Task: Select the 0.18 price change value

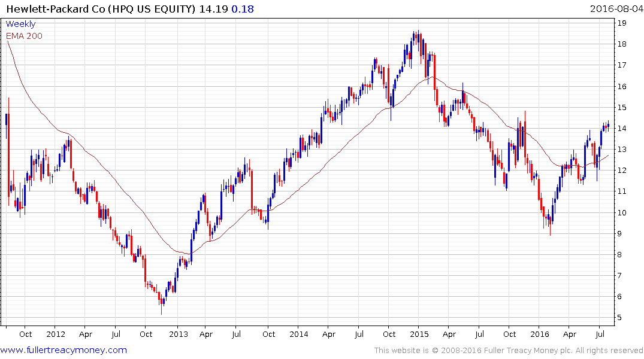Action: (242, 9)
